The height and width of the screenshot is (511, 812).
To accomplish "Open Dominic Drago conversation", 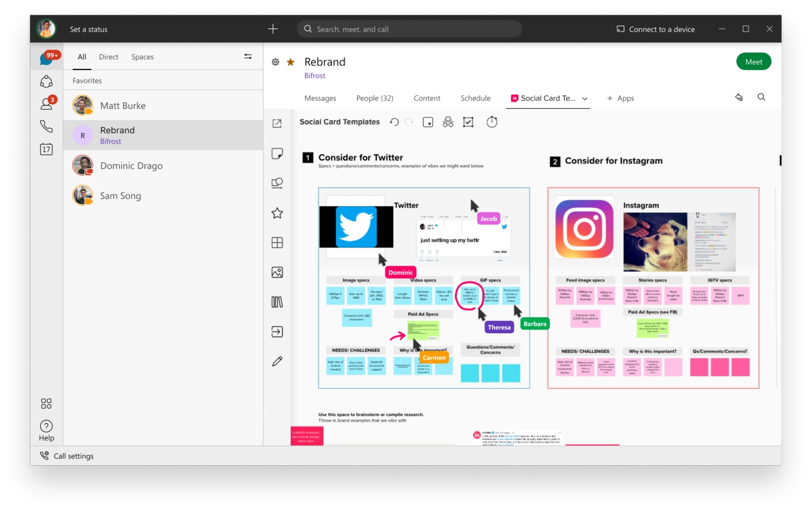I will pos(163,165).
